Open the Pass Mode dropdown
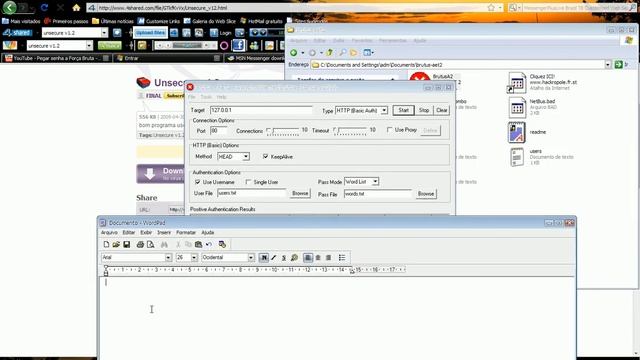 click(375, 182)
